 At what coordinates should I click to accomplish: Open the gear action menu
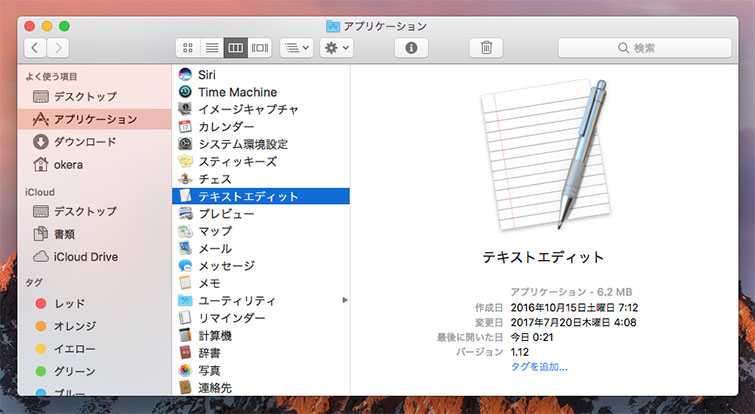pyautogui.click(x=337, y=48)
